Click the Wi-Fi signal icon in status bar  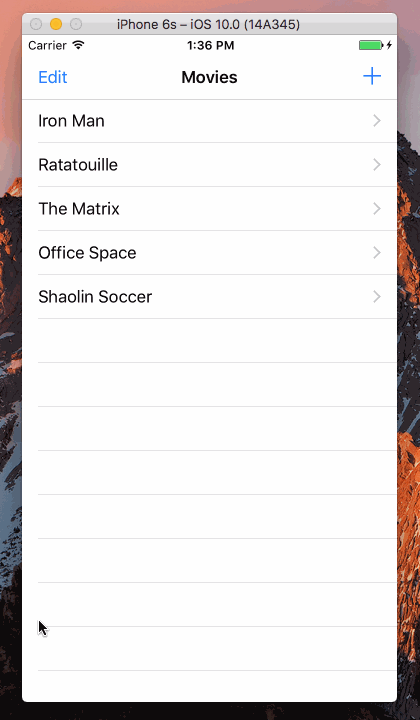coord(78,45)
